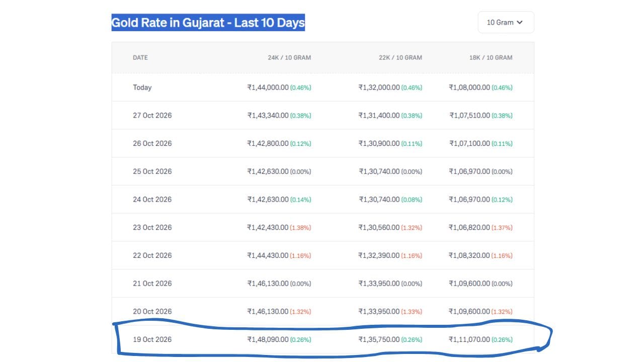
Task: Select the 21 Oct 2026 date cell
Action: (x=152, y=284)
